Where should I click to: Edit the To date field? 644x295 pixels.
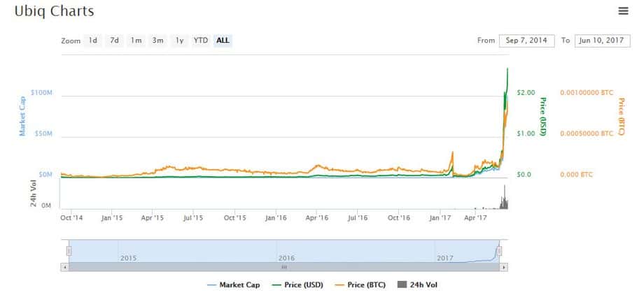[x=602, y=41]
